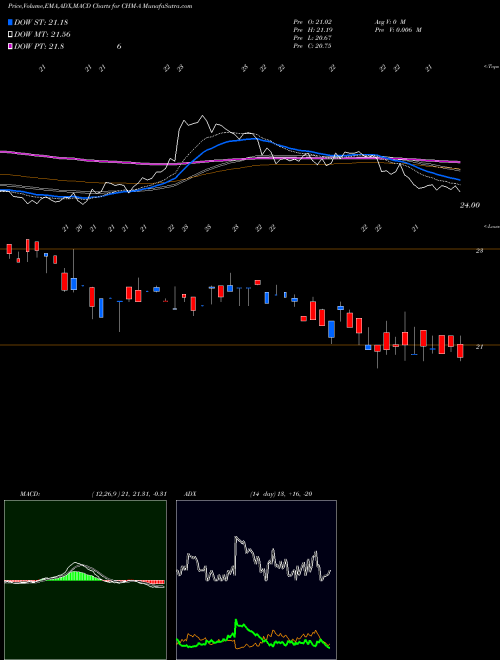The image size is (500, 660).
Task: Click the 'Pre H: 21.19' value
Action: 312,30
